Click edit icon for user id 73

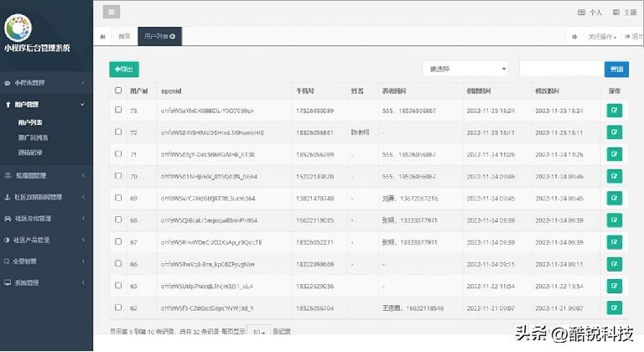pyautogui.click(x=614, y=110)
